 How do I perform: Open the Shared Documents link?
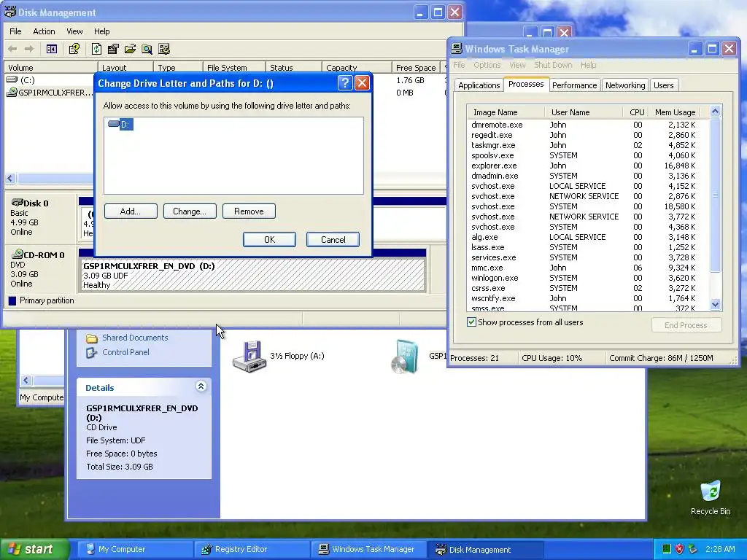click(x=135, y=338)
